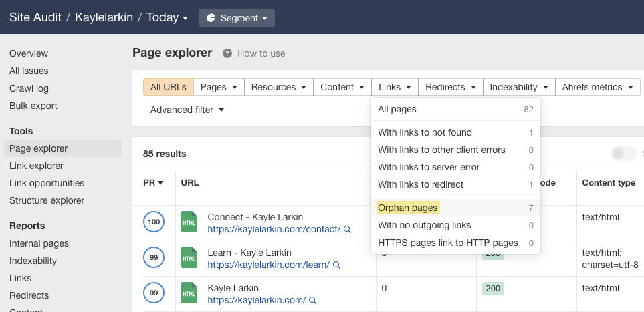The height and width of the screenshot is (312, 644).
Task: Choose With links to redirect option
Action: coord(420,184)
